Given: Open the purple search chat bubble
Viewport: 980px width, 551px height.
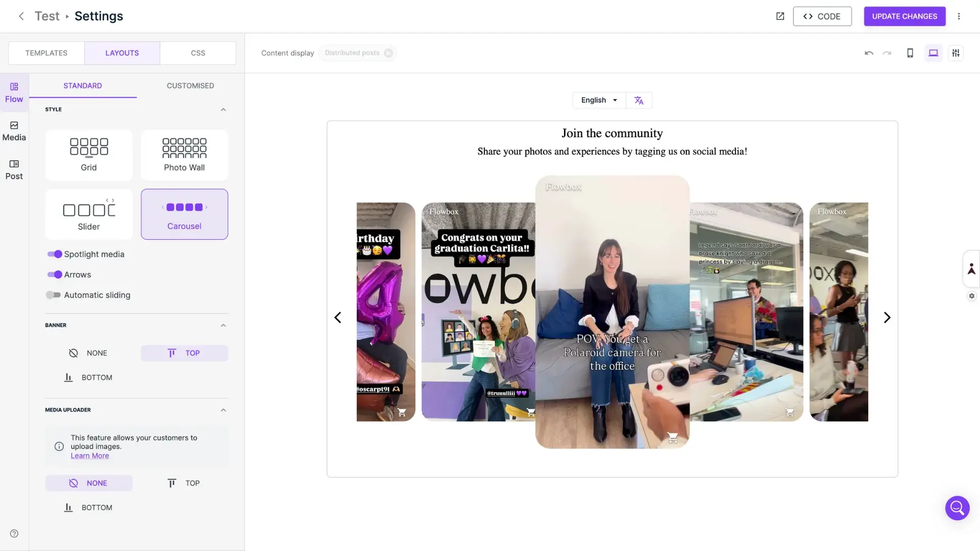Looking at the screenshot, I should pos(957,508).
